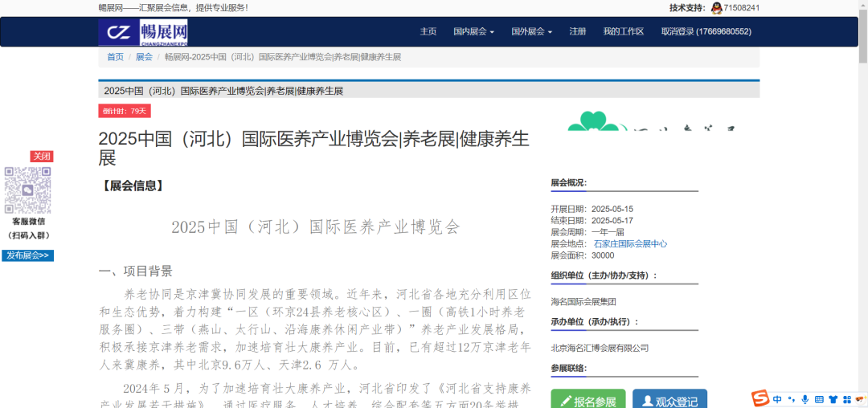
Task: Close the floating WeChat QR panel with 关闭
Action: (41, 157)
